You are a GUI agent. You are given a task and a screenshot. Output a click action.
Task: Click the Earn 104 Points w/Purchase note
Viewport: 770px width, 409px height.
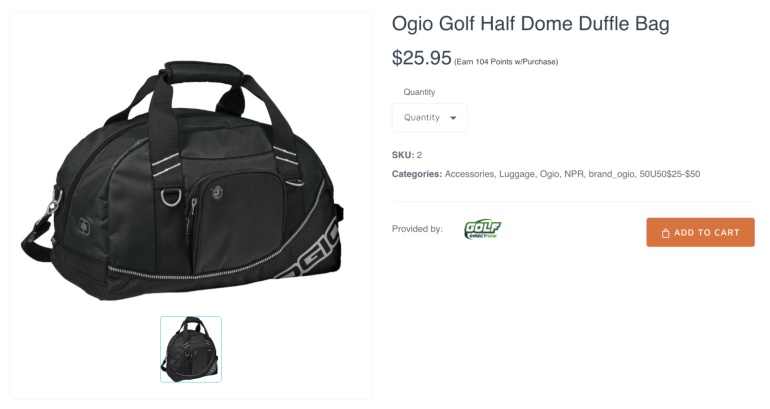tap(506, 62)
